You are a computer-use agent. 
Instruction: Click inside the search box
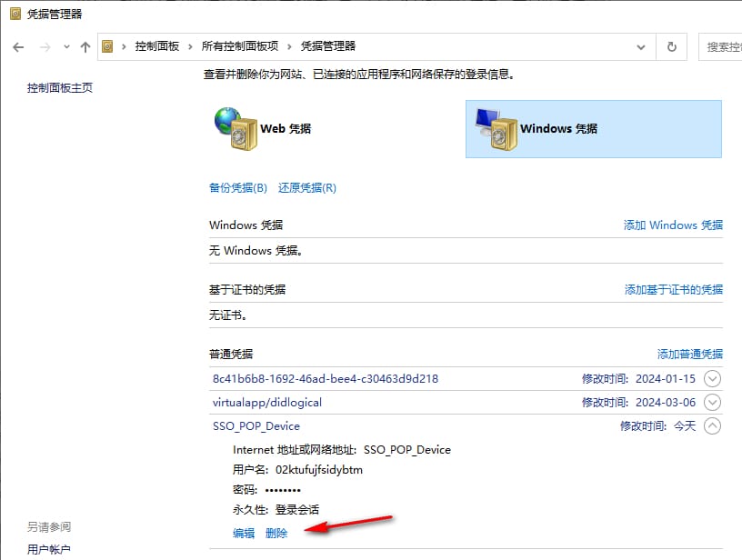click(x=723, y=46)
